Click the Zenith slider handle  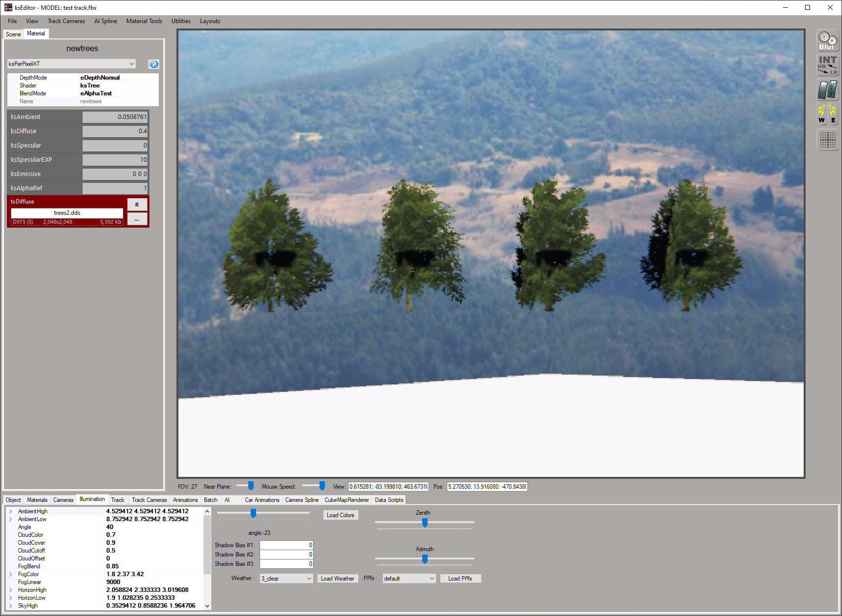click(425, 523)
